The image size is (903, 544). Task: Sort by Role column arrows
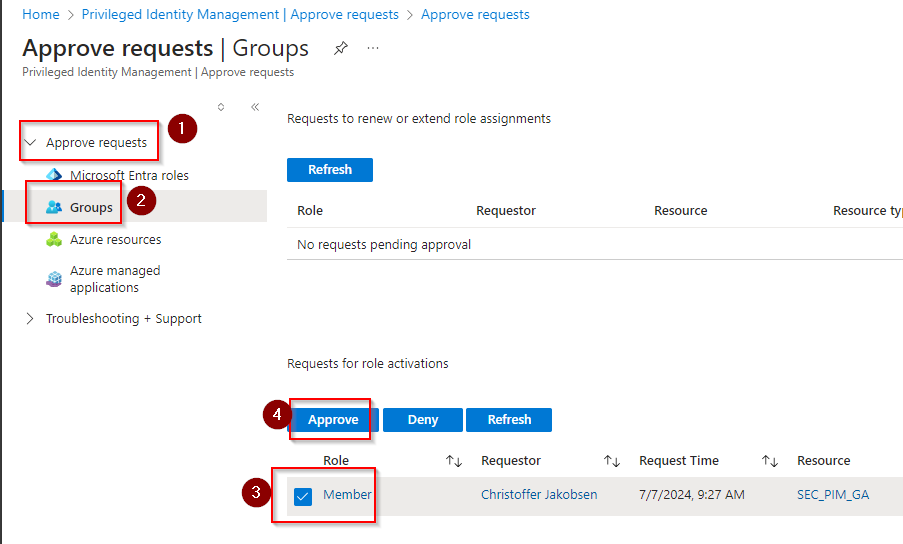tap(454, 461)
